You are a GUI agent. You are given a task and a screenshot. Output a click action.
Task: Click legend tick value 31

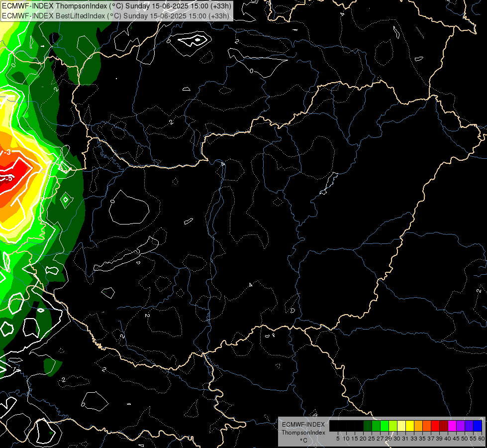(405, 439)
